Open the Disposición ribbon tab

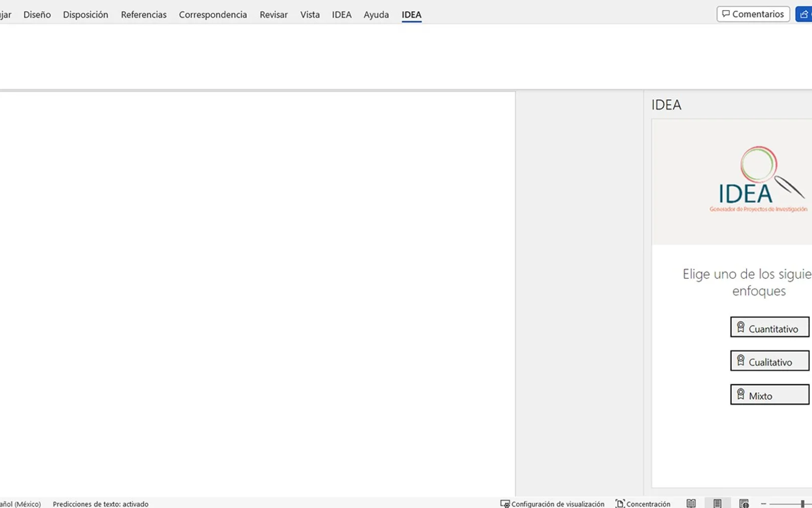tap(85, 15)
